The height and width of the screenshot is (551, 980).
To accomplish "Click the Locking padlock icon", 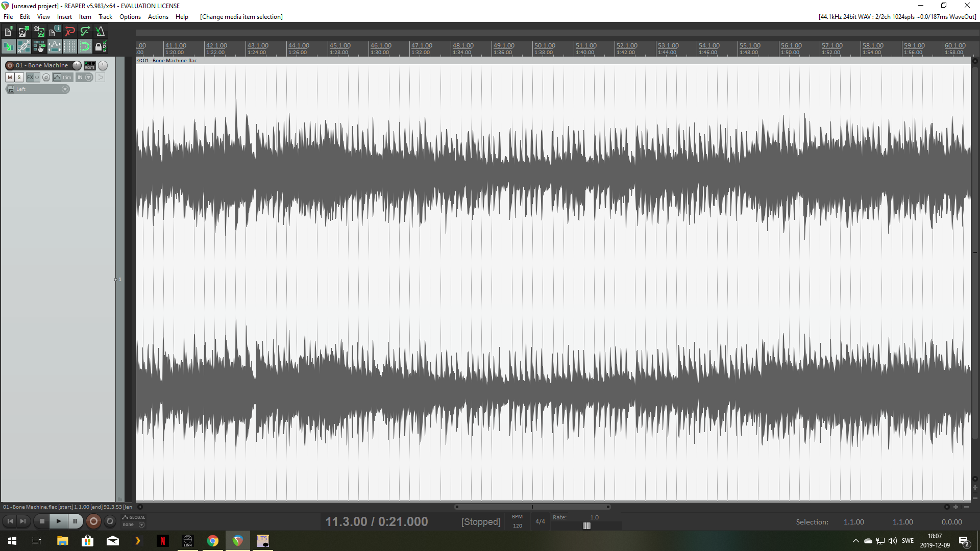I will 100,47.
